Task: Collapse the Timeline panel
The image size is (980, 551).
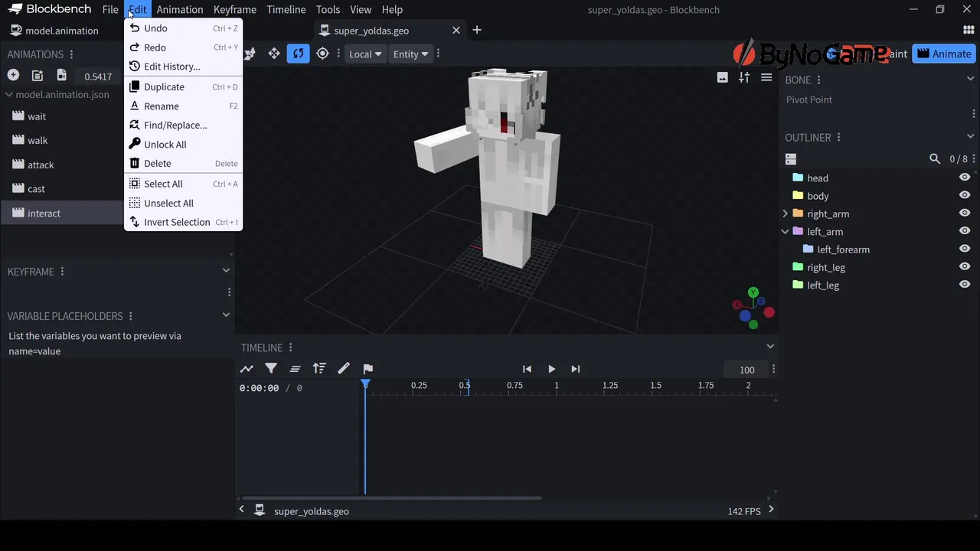Action: click(x=769, y=347)
